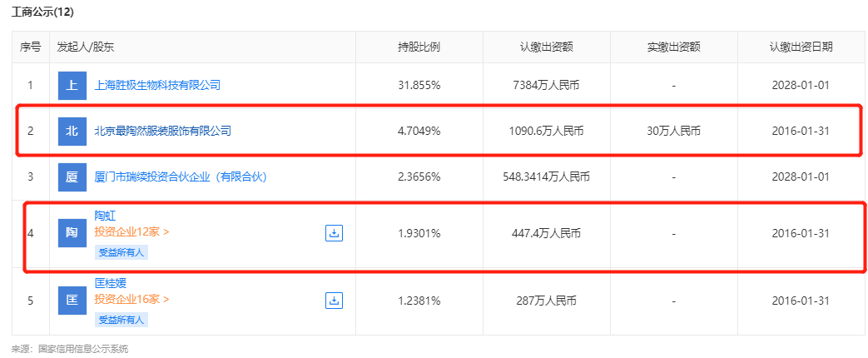Screen dimensions: 868x358
Task: Open shareholder 陶虹 profile link
Action: click(x=105, y=216)
